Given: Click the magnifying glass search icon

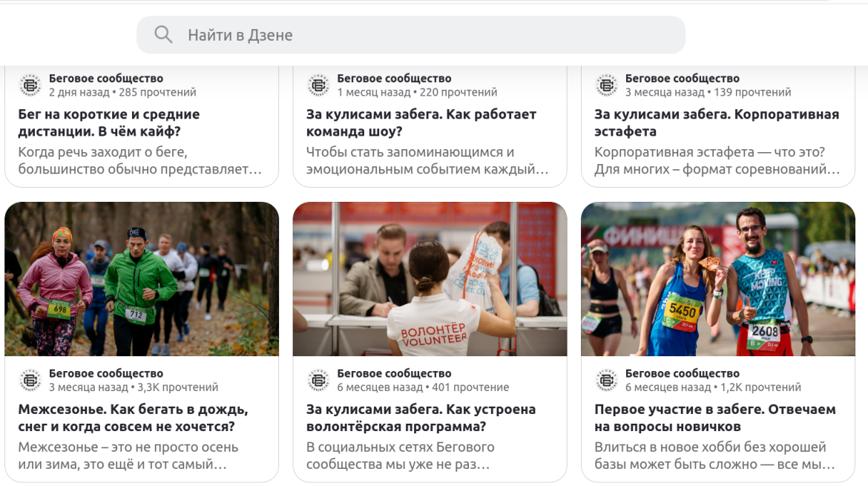Looking at the screenshot, I should tap(163, 35).
